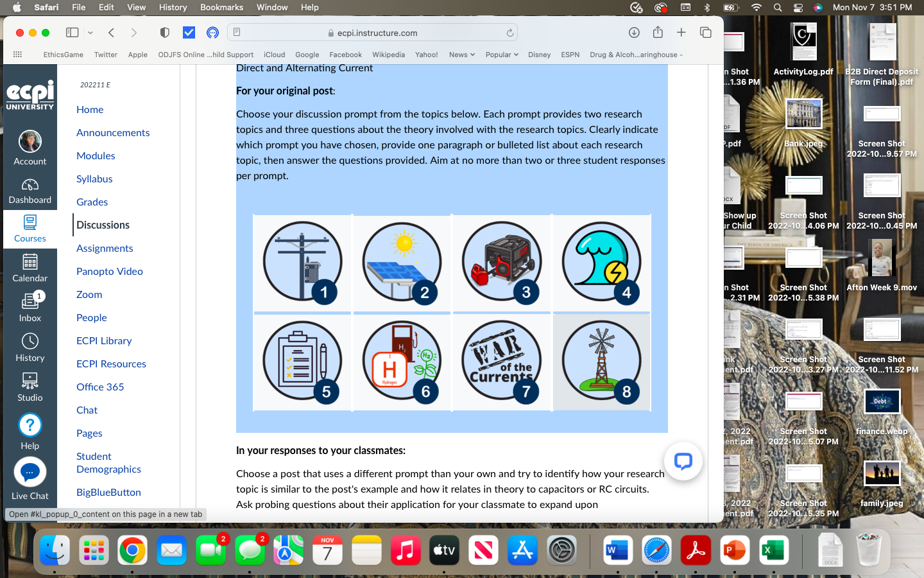Launch Google Chrome from the Dock
Screen dimensions: 924x578
point(132,550)
